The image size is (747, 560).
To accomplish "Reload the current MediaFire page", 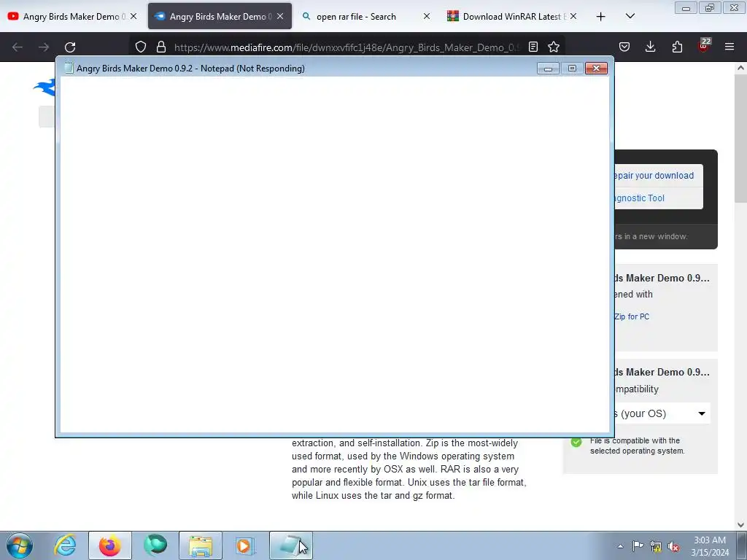I will pos(70,47).
